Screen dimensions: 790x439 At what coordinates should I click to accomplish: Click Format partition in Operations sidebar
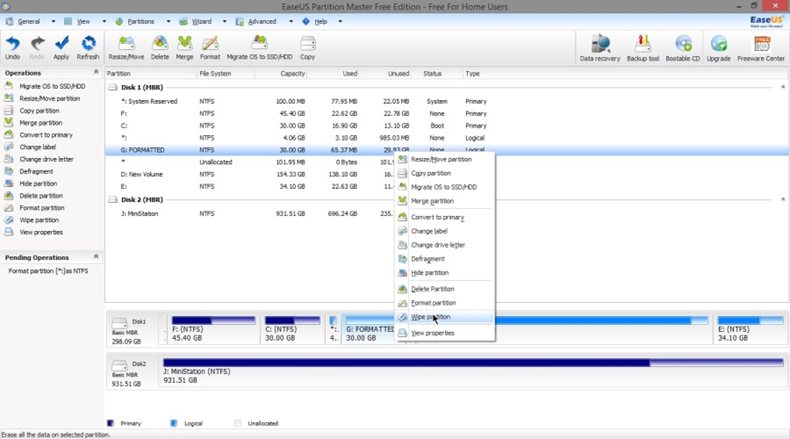tap(42, 208)
